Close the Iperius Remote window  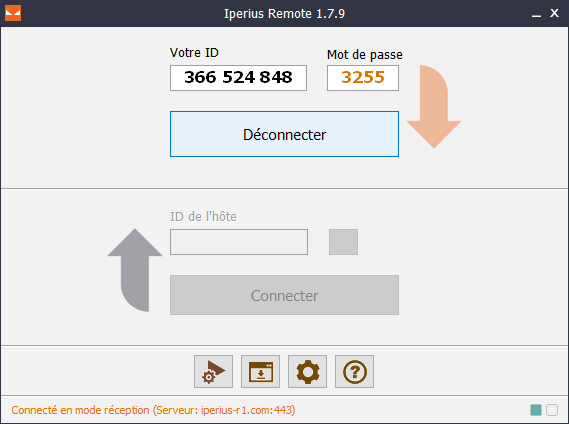point(554,13)
